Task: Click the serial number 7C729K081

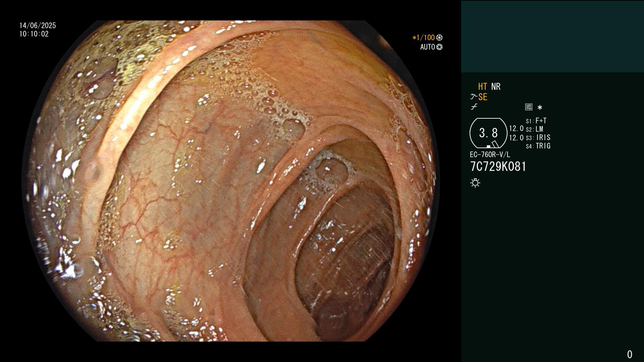Action: click(498, 167)
